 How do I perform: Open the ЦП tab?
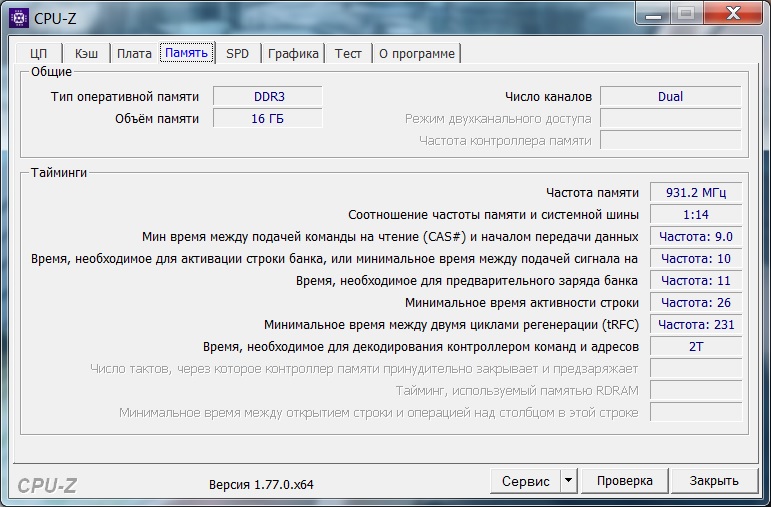(39, 54)
